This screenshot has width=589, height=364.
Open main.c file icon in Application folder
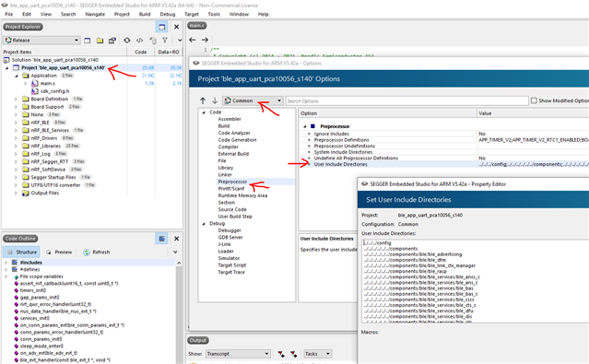(x=34, y=83)
